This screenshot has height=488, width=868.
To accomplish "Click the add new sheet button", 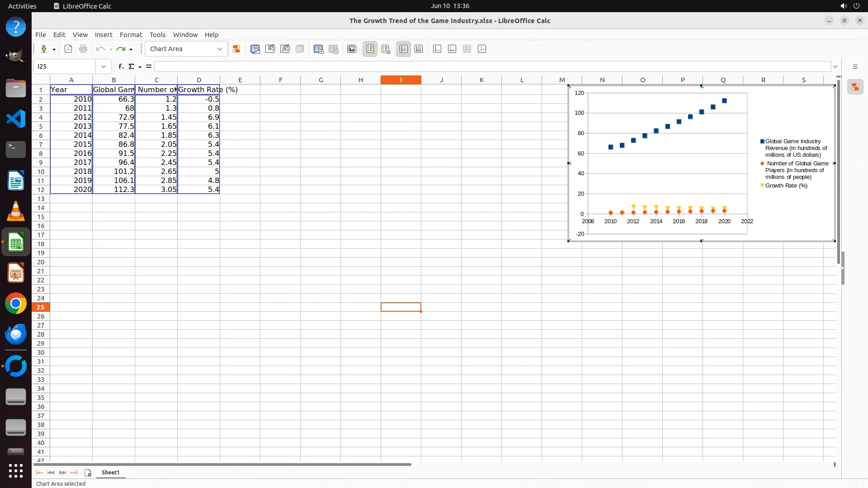I will tap(88, 472).
